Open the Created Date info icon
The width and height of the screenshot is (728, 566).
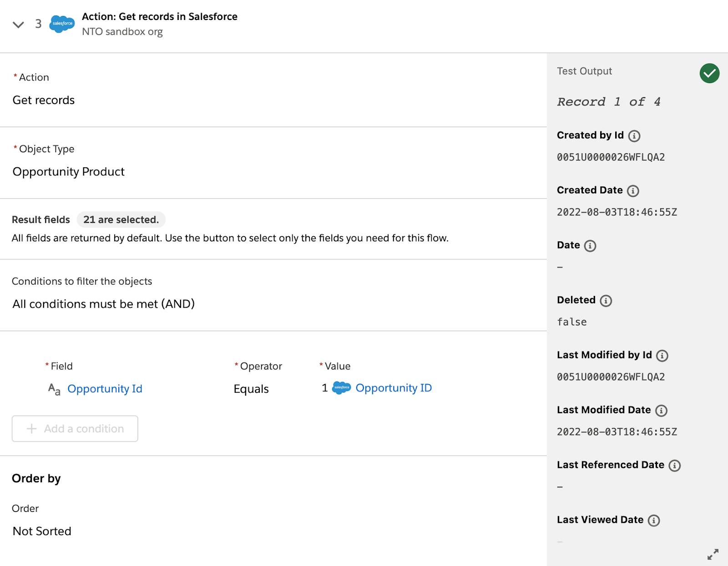[633, 191]
